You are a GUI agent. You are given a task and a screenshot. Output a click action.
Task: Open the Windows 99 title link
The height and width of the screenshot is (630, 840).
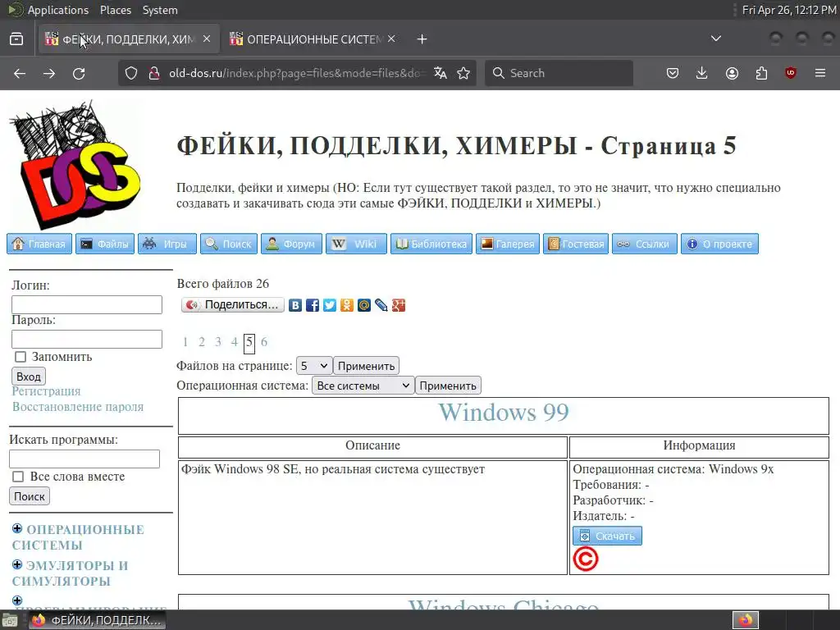pyautogui.click(x=504, y=412)
